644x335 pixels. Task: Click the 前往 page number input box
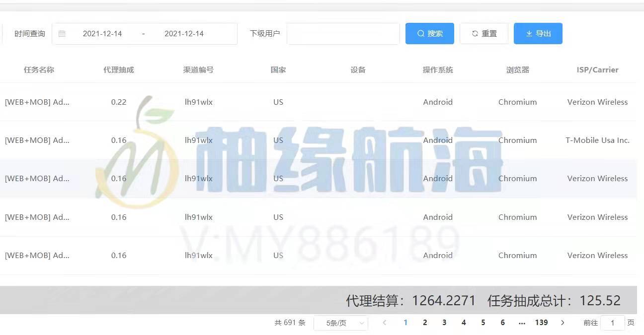pos(612,323)
